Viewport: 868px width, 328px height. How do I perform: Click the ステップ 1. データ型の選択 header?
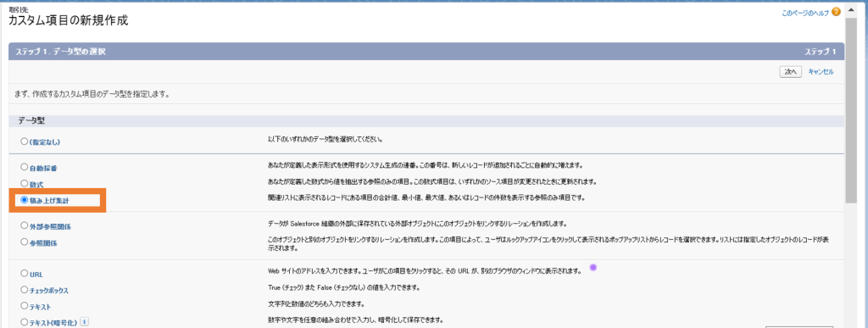click(60, 52)
